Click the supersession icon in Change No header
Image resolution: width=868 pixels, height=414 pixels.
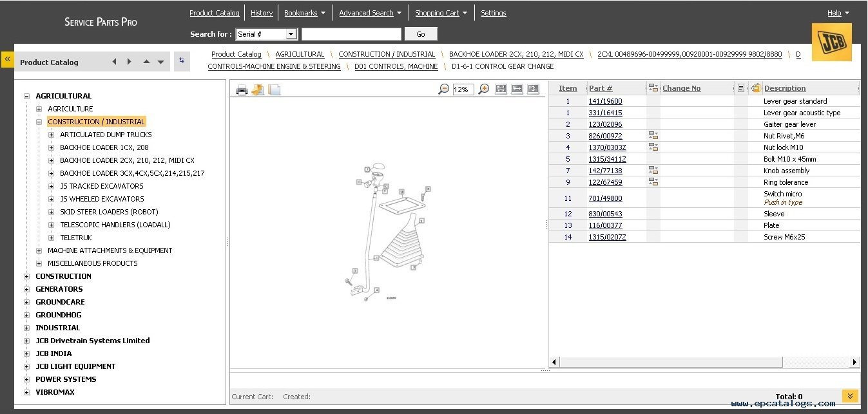[x=653, y=88]
